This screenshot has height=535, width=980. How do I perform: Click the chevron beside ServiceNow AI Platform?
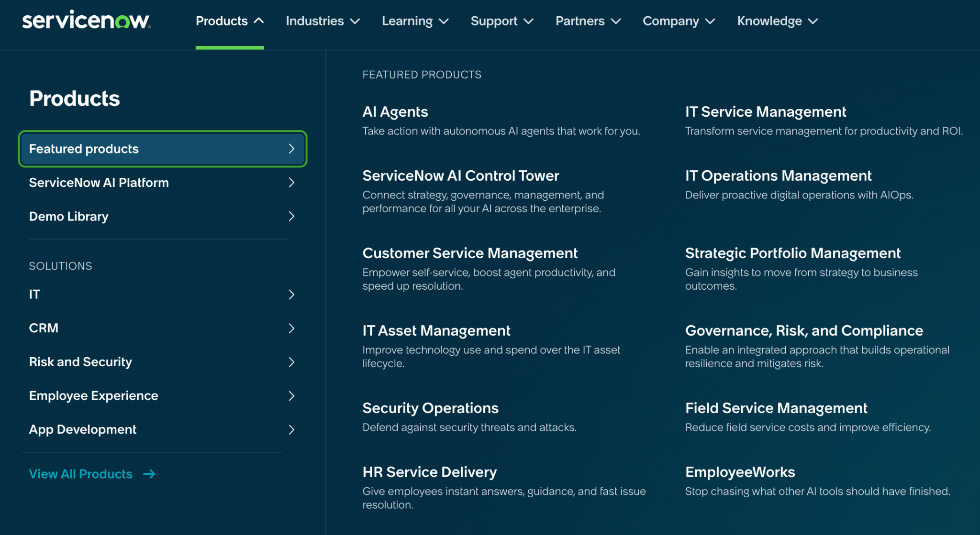point(291,183)
